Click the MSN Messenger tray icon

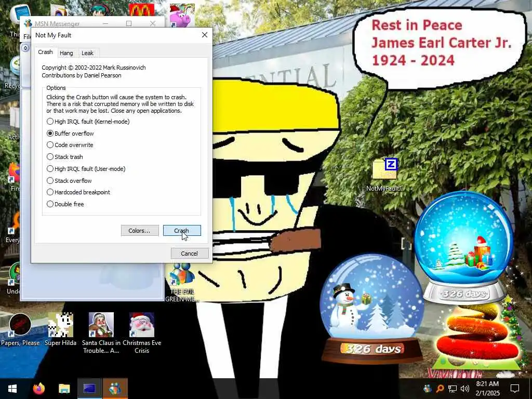427,389
